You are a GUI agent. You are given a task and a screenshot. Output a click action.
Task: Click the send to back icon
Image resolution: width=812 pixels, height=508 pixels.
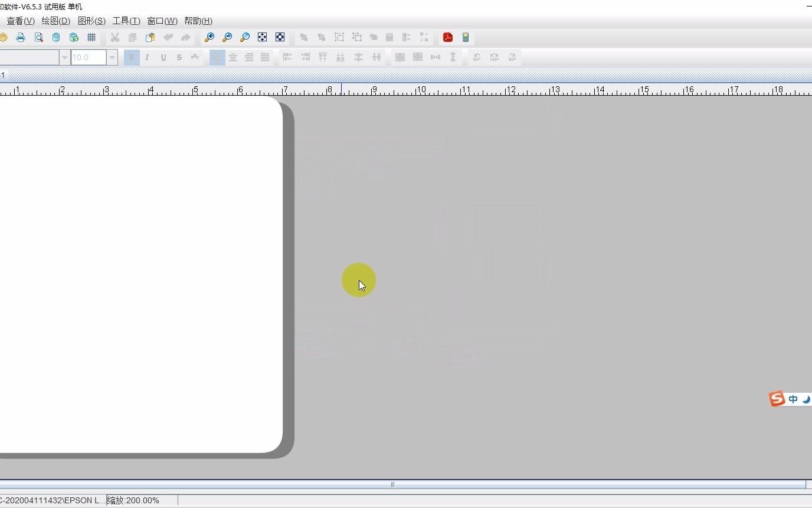[x=322, y=37]
